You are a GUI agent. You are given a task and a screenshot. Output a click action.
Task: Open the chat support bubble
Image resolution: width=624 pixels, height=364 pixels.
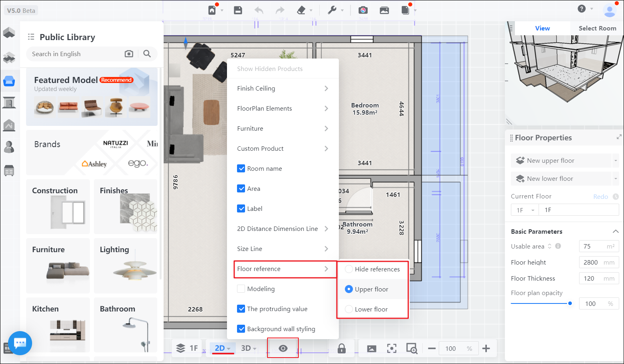pos(20,343)
